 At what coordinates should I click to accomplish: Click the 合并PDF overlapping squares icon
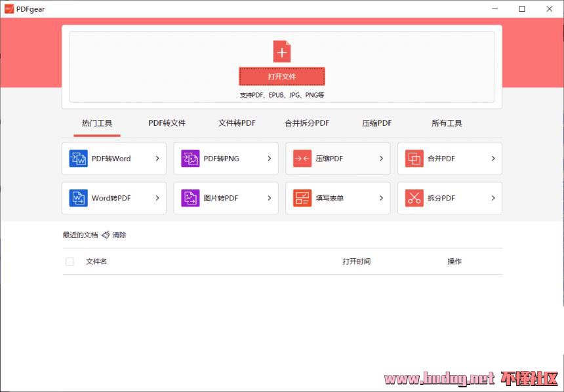pos(414,159)
